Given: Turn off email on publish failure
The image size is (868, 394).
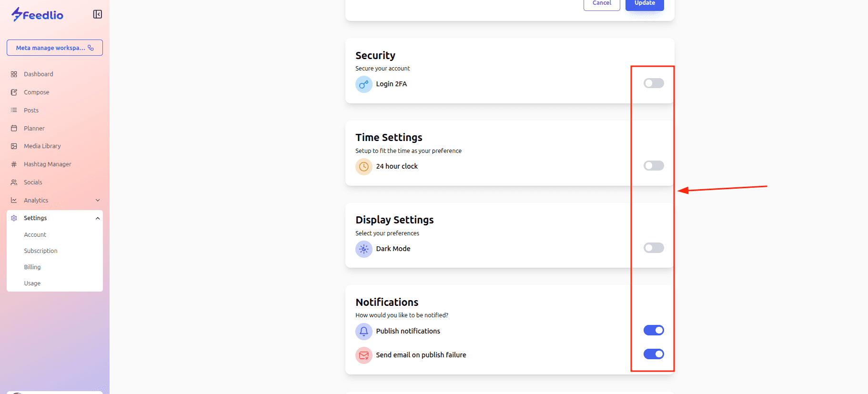Looking at the screenshot, I should point(653,354).
